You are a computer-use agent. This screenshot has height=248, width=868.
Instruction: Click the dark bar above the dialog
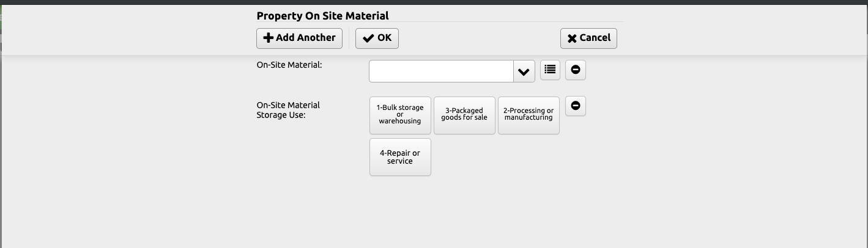pyautogui.click(x=434, y=2)
